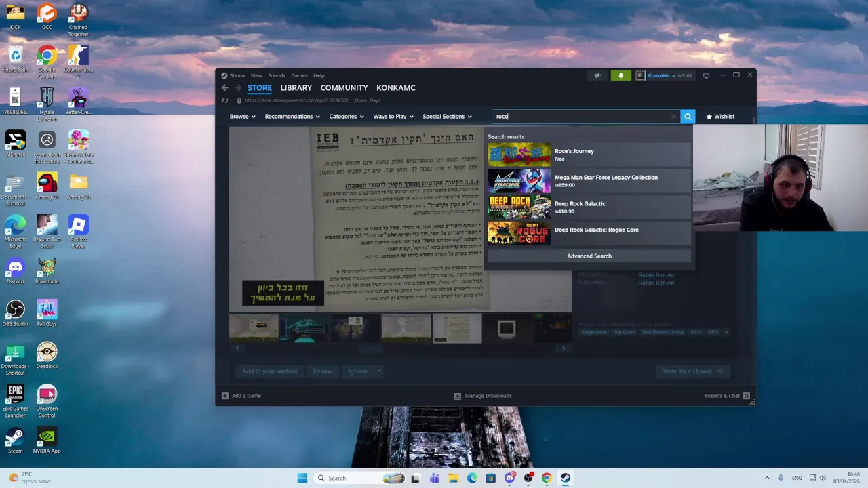This screenshot has height=488, width=868.
Task: Select the Deadlock desktop icon
Action: pyautogui.click(x=47, y=356)
